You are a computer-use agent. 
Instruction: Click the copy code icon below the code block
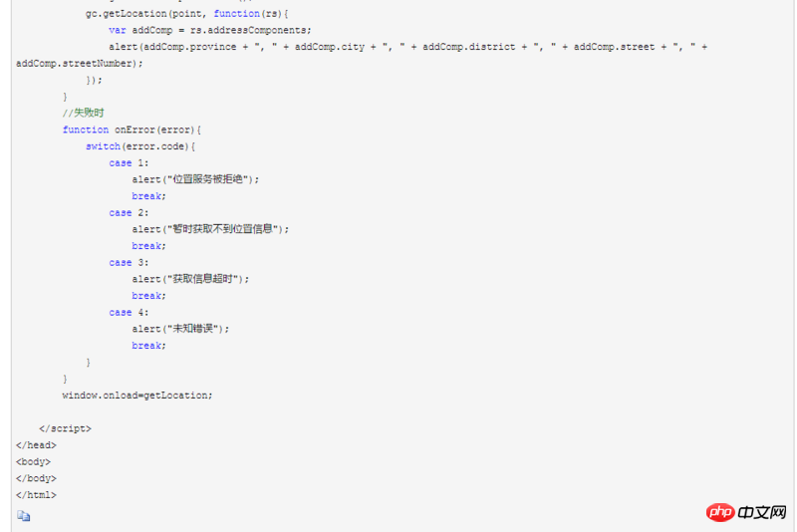tap(23, 516)
